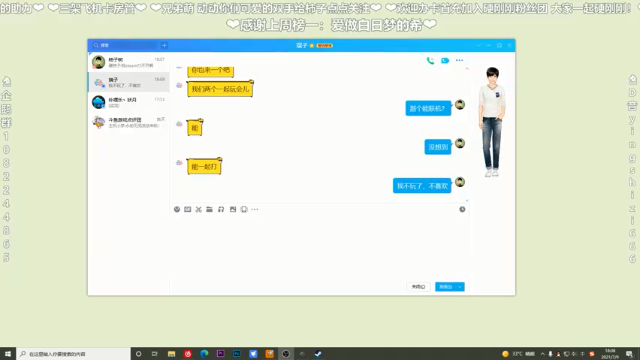Click the plus icon next to search
Image resolution: width=640 pixels, height=360 pixels.
(x=164, y=45)
